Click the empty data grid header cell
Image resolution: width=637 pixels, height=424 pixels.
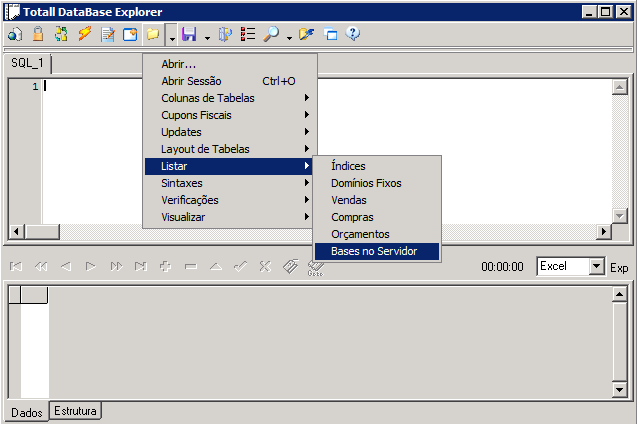(x=34, y=295)
